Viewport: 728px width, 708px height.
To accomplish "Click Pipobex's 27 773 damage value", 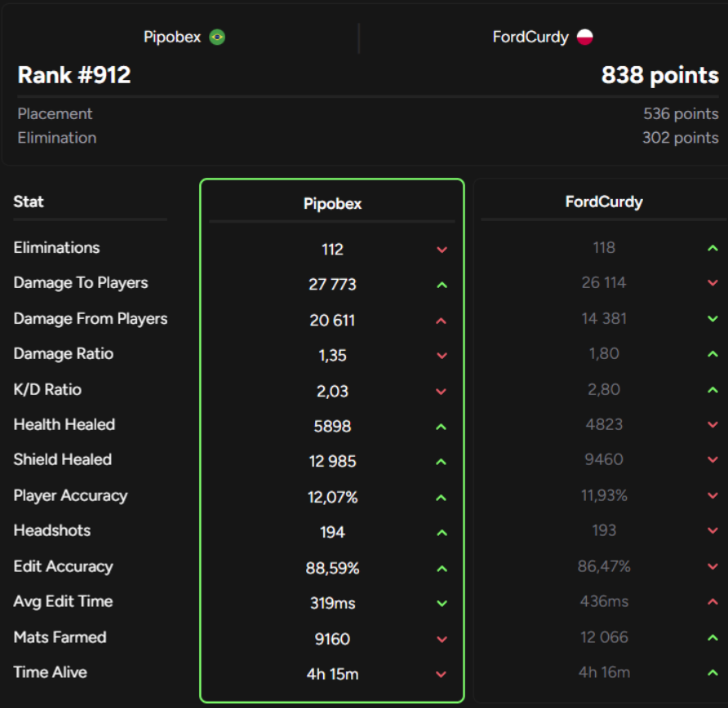I will [332, 285].
